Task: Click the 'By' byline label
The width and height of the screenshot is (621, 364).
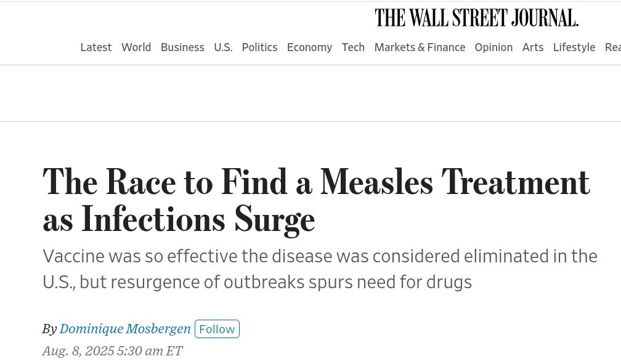Action: 49,329
